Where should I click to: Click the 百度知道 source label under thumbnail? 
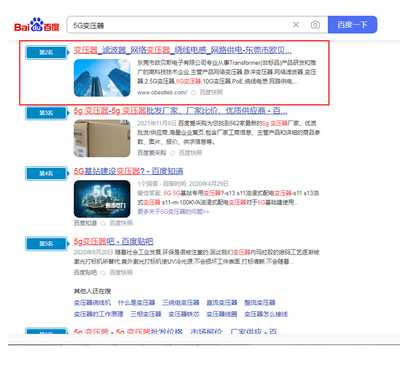tap(85, 223)
